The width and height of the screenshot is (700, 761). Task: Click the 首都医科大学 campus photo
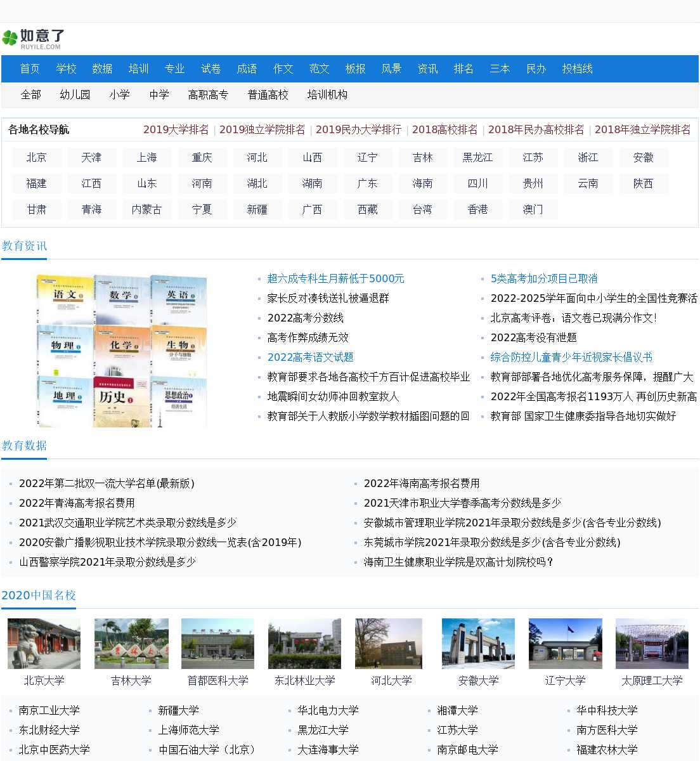coord(217,644)
